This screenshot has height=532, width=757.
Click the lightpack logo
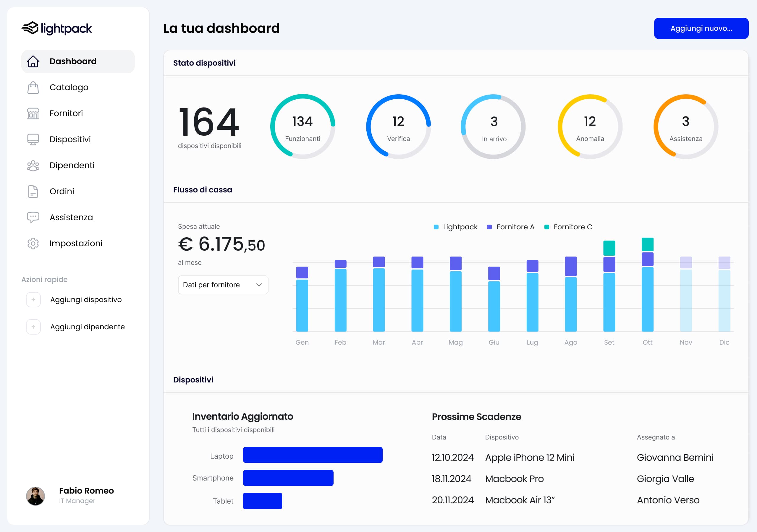coord(57,28)
